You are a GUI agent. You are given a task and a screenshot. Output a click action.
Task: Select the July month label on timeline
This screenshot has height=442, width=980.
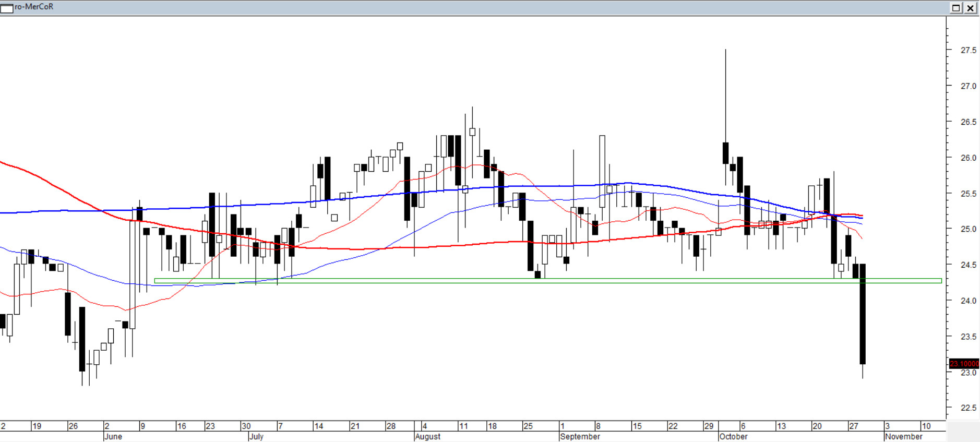[x=256, y=436]
